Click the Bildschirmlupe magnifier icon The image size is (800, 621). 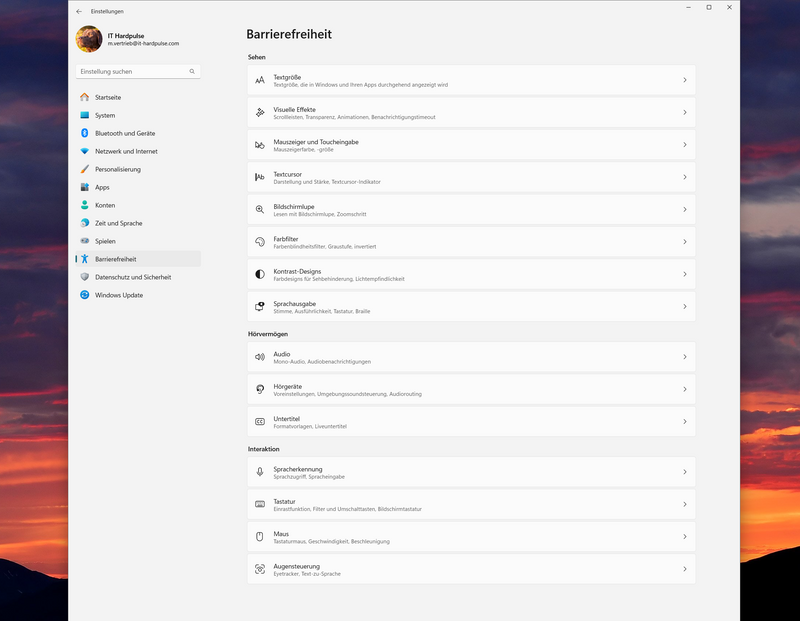260,209
